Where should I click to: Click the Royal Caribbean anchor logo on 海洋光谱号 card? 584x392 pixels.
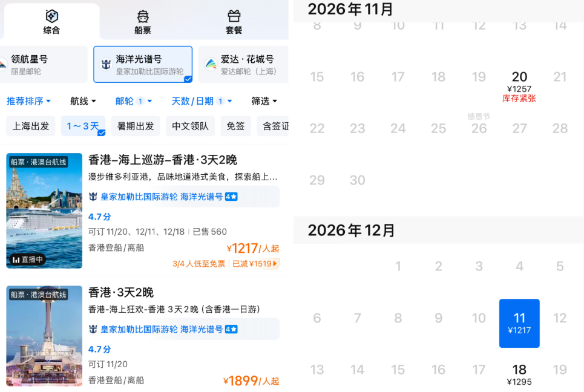tap(106, 64)
